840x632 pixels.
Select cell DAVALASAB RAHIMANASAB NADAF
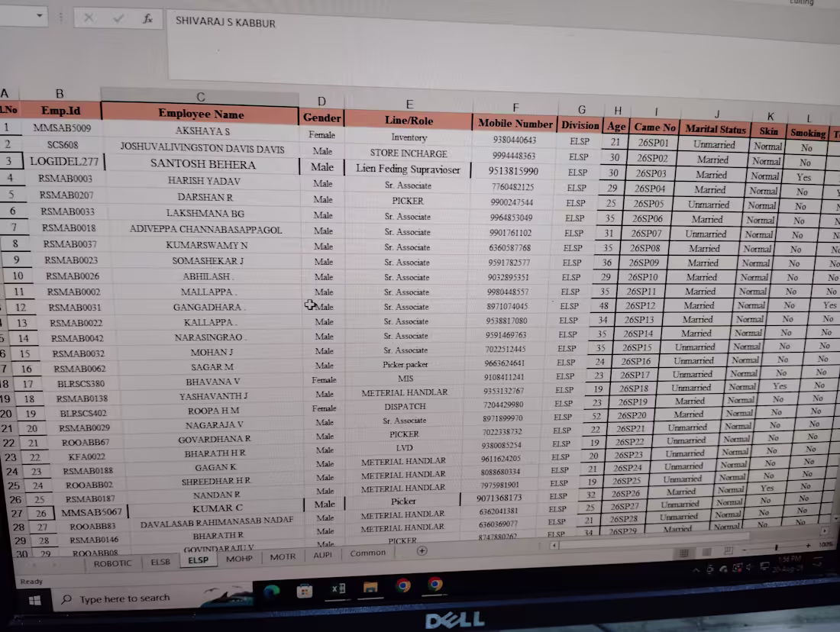click(x=216, y=521)
